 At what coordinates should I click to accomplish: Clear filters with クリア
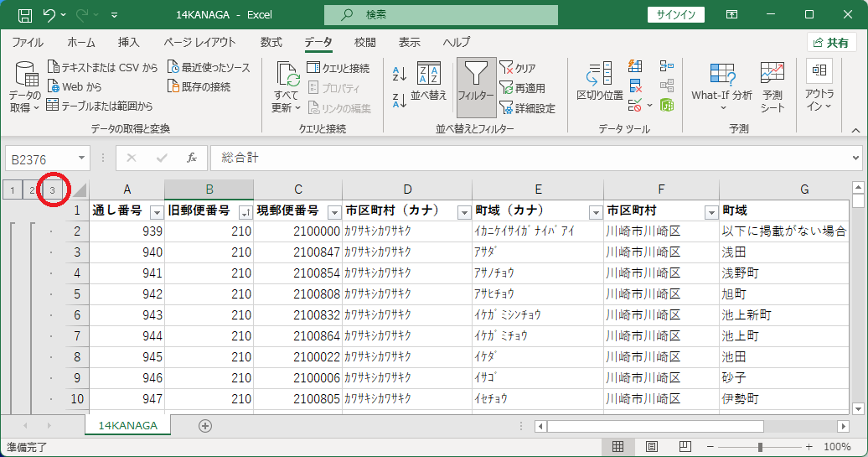[x=518, y=68]
